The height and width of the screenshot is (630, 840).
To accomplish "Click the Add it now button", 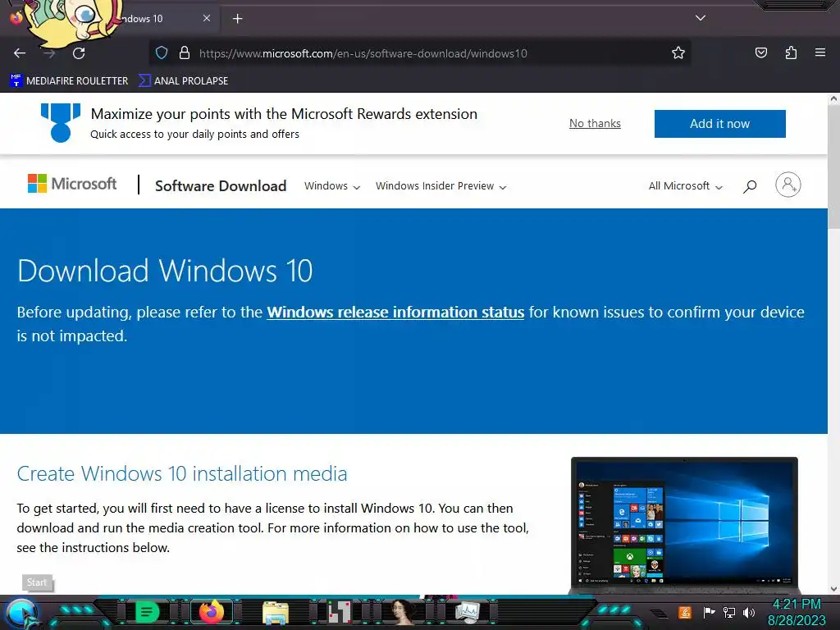I will [x=720, y=124].
